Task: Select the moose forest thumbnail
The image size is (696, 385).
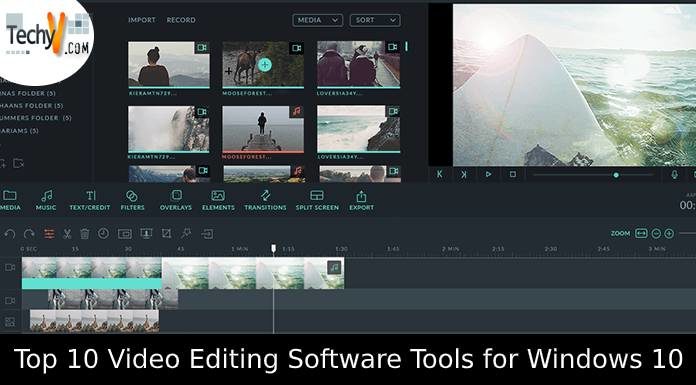Action: pyautogui.click(x=263, y=65)
